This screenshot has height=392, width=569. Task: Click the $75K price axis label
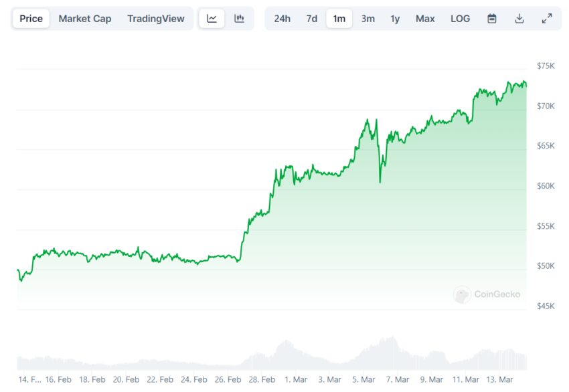coord(546,66)
